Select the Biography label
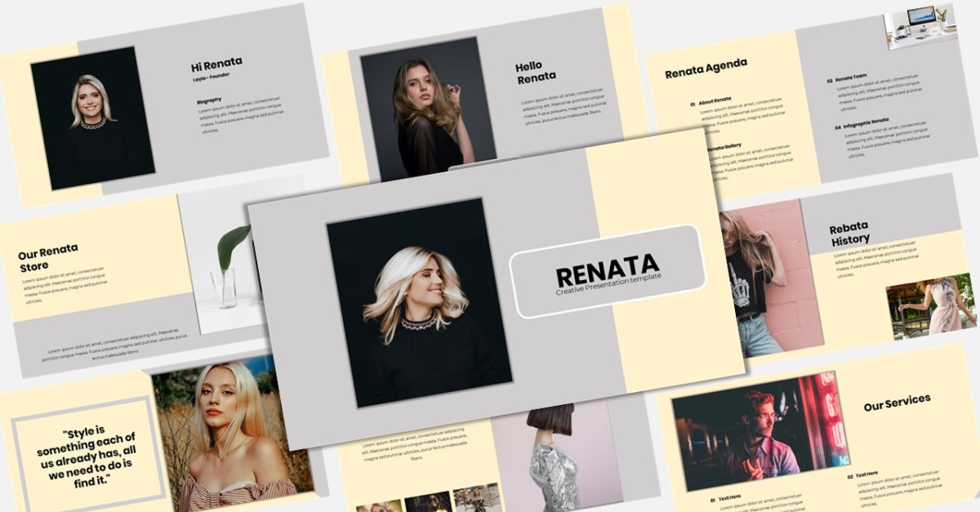The height and width of the screenshot is (512, 980). [x=209, y=100]
